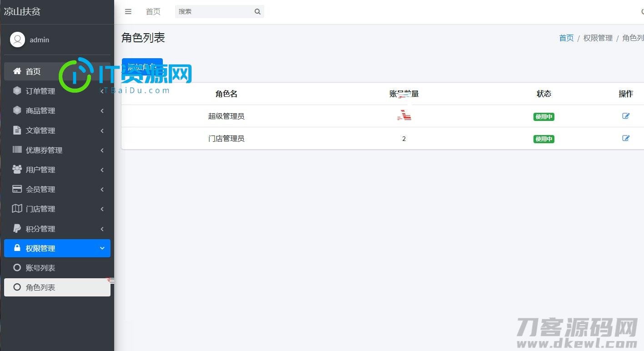Open the 订单管理 menu item
The image size is (644, 351).
(57, 91)
